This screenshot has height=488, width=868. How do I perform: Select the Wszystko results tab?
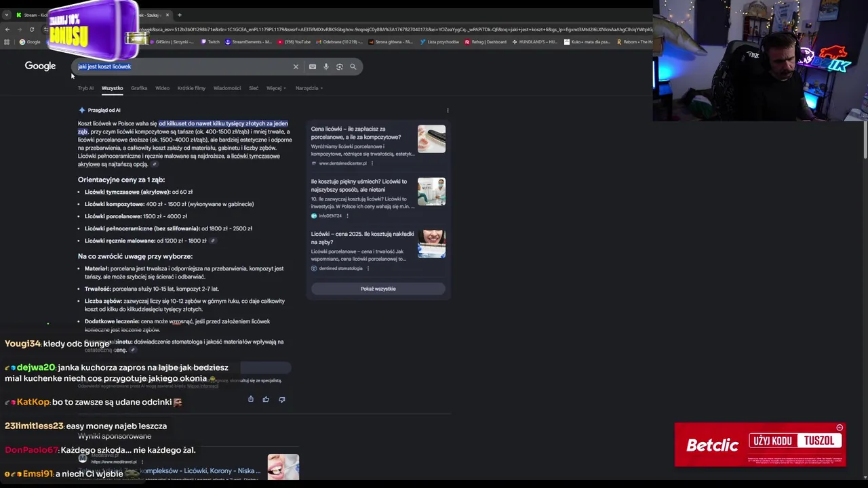click(112, 88)
